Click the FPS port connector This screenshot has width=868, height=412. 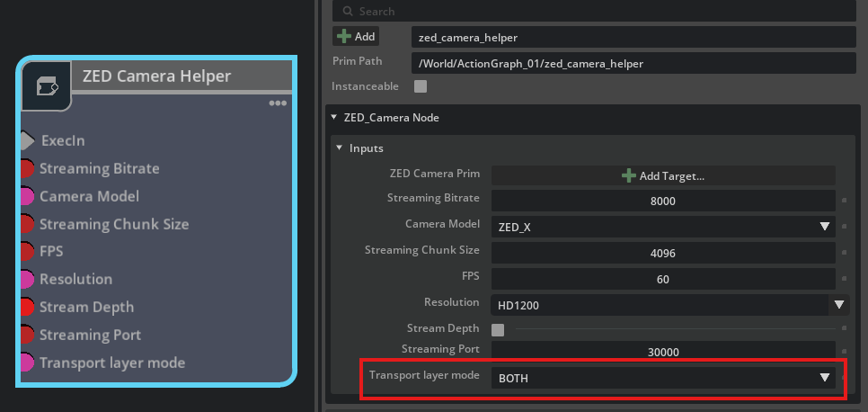(27, 252)
